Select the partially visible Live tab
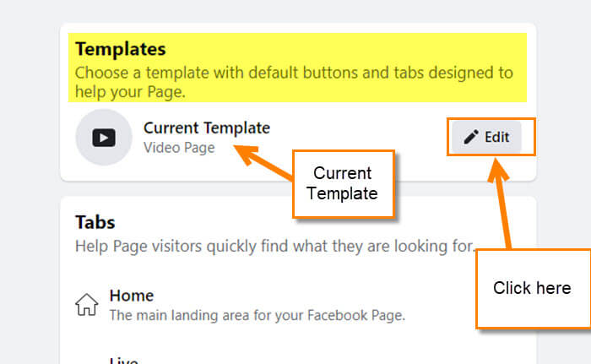 pyautogui.click(x=124, y=361)
